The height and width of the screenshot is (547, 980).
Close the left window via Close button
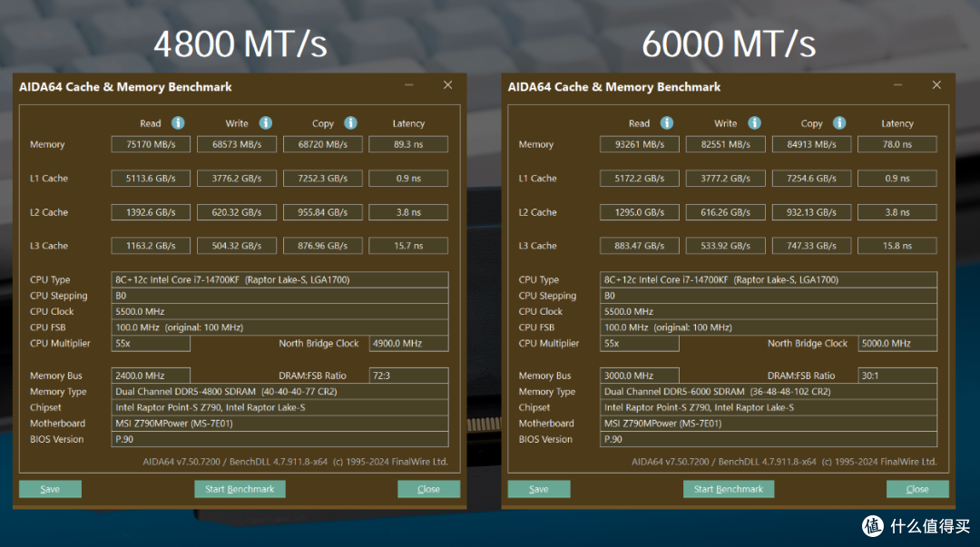click(428, 489)
